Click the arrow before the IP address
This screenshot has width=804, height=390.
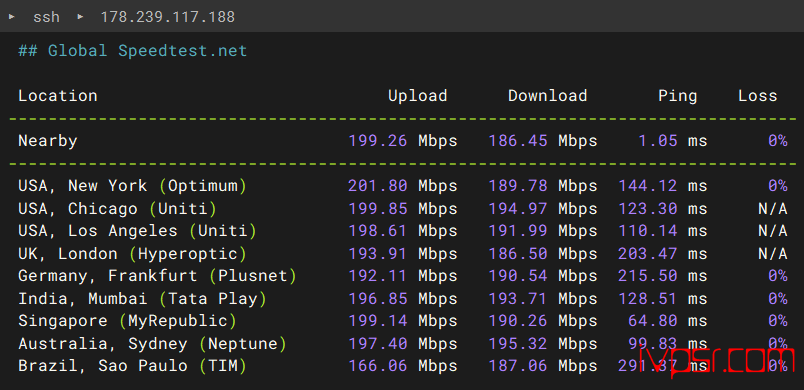[x=80, y=16]
